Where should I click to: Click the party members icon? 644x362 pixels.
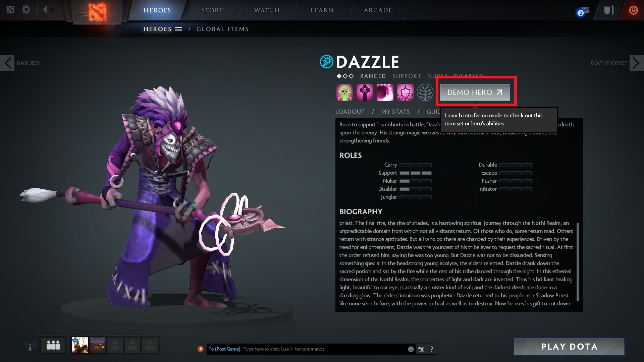53,345
